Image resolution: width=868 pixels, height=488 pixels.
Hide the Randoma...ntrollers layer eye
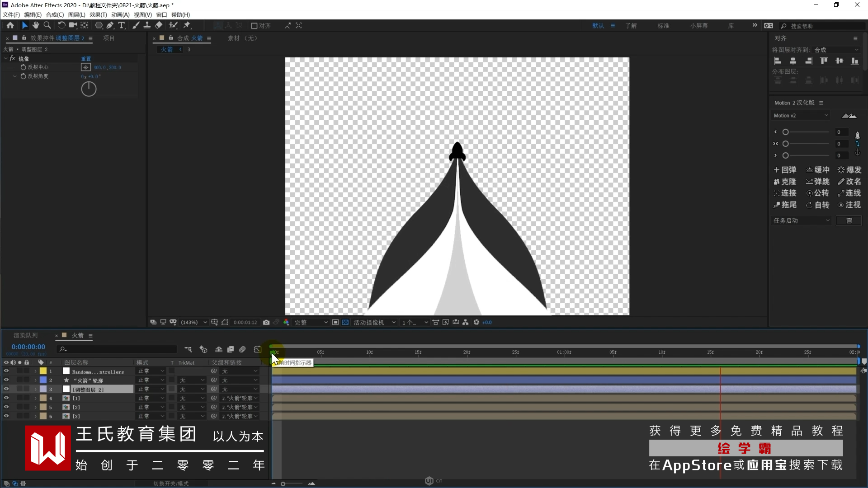click(x=6, y=371)
